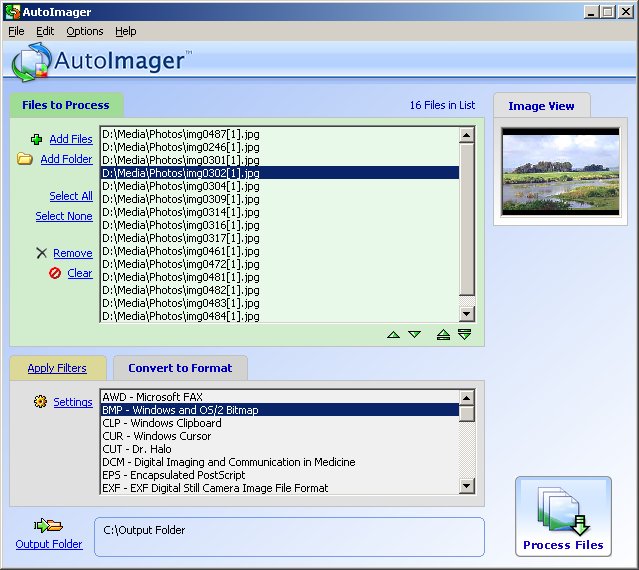This screenshot has width=639, height=570.
Task: Click the Add Folder link
Action: pyautogui.click(x=66, y=159)
